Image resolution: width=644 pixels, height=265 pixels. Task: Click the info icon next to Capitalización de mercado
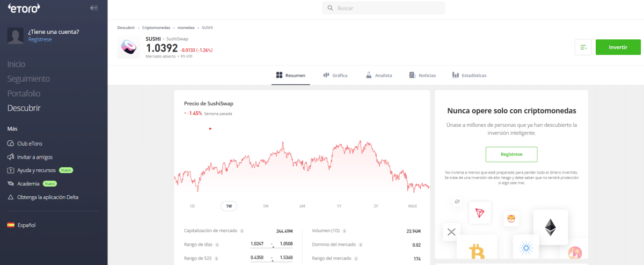pos(242,231)
